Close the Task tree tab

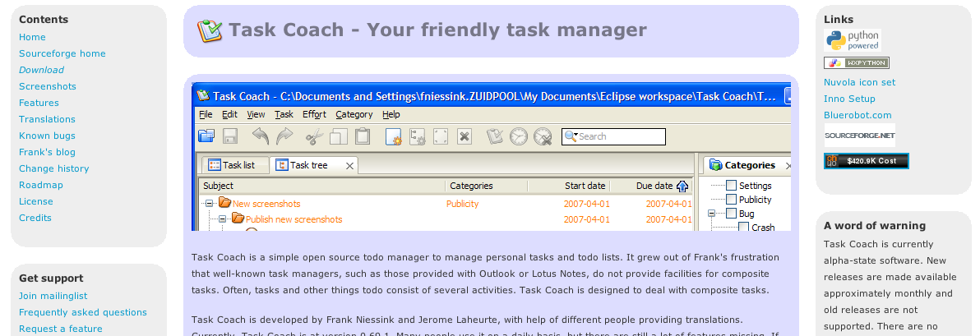click(x=350, y=165)
